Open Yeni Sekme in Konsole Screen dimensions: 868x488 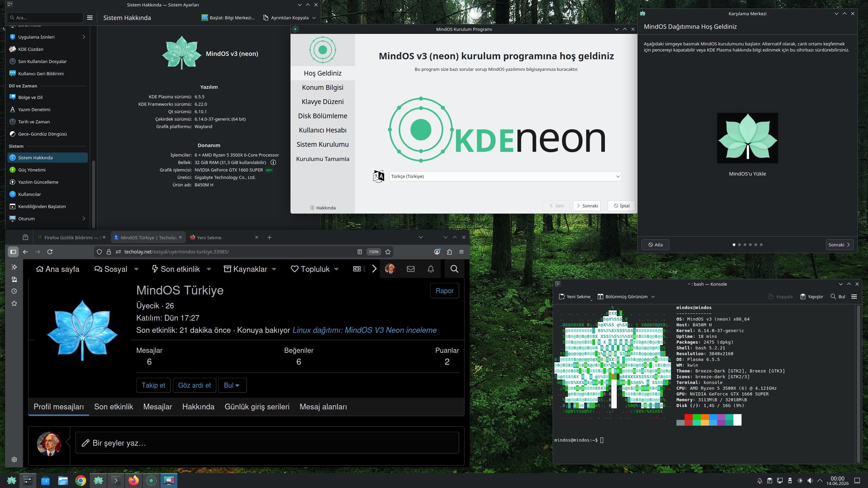(575, 297)
